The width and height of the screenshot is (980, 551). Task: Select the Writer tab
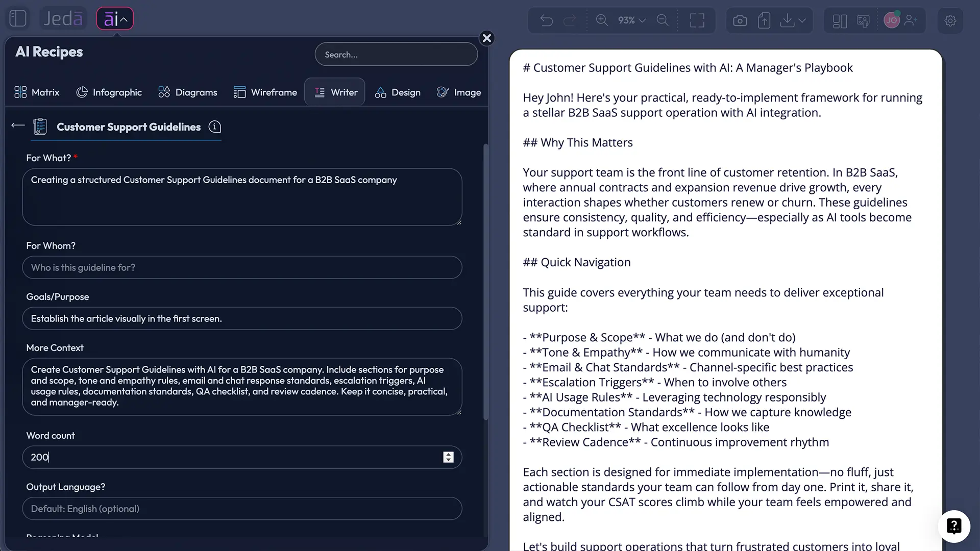click(x=335, y=92)
